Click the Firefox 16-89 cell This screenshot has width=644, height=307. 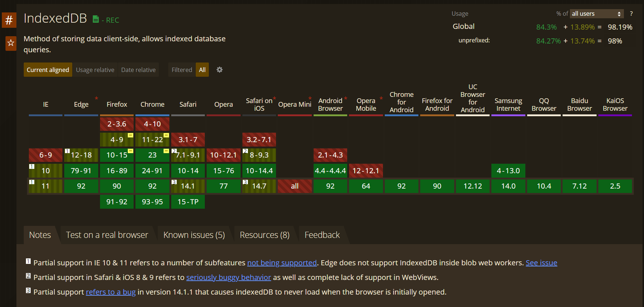117,171
